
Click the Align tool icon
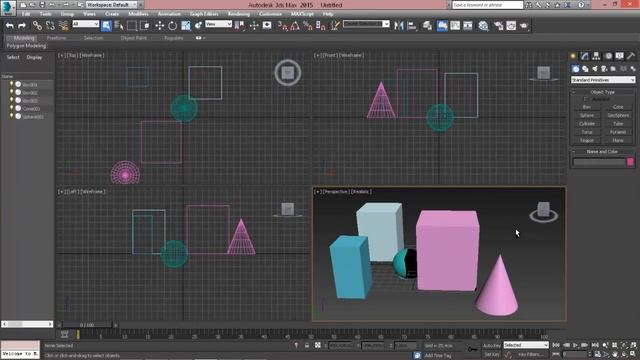(x=412, y=26)
